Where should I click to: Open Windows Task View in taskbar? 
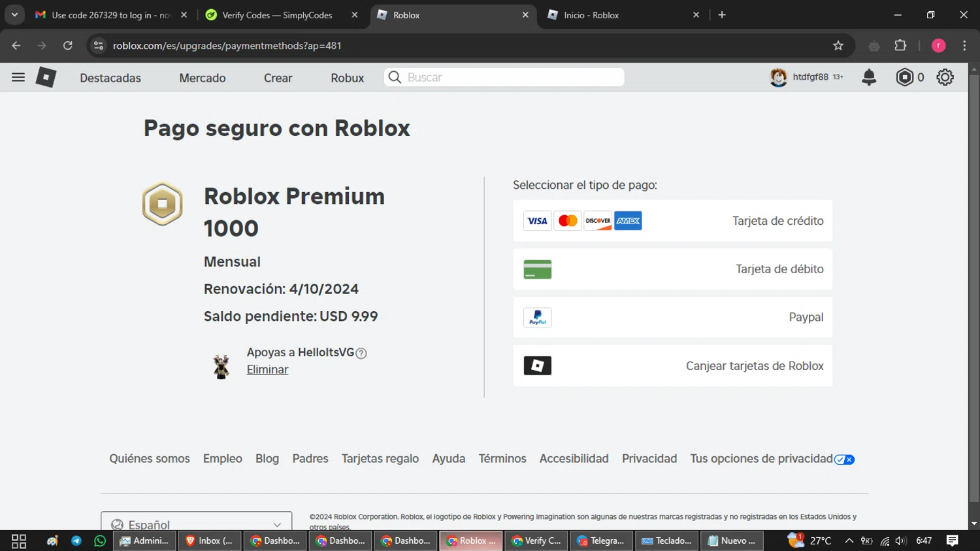coord(19,541)
